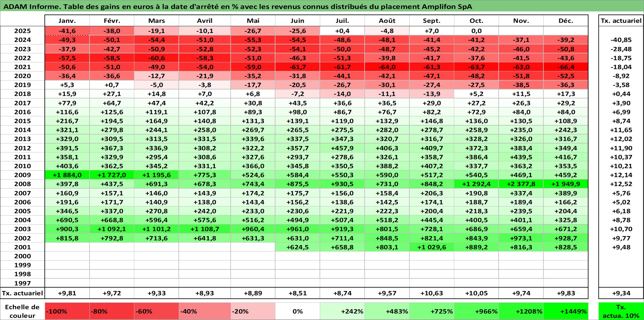Click cell -41,6 in 2025 row
The height and width of the screenshot is (320, 644).
(67, 31)
